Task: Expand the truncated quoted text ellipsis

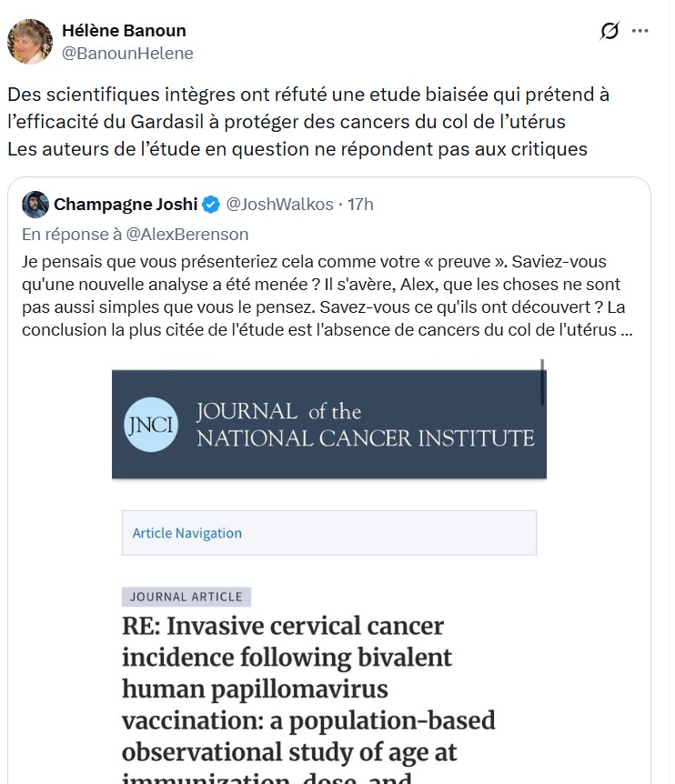Action: tap(626, 329)
